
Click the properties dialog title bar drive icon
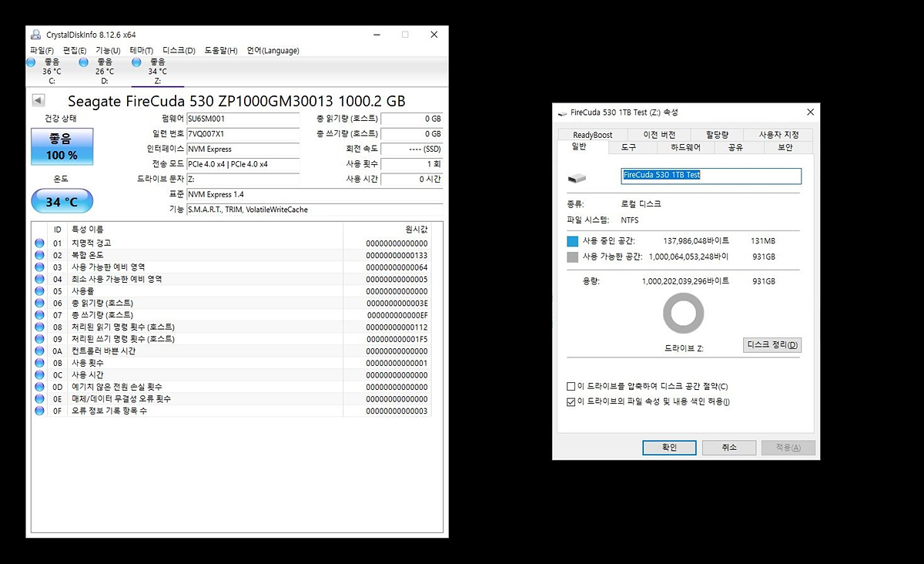point(562,112)
